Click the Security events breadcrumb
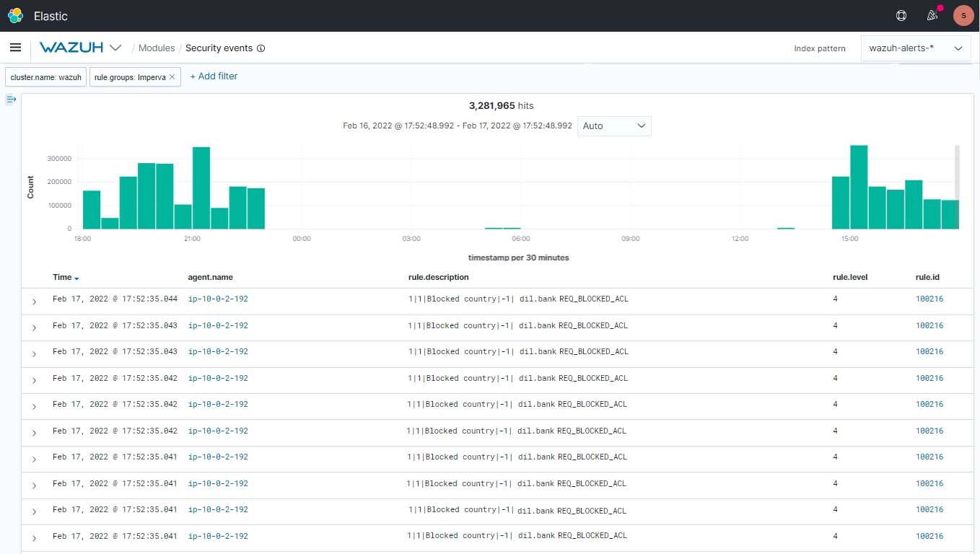 tap(219, 48)
